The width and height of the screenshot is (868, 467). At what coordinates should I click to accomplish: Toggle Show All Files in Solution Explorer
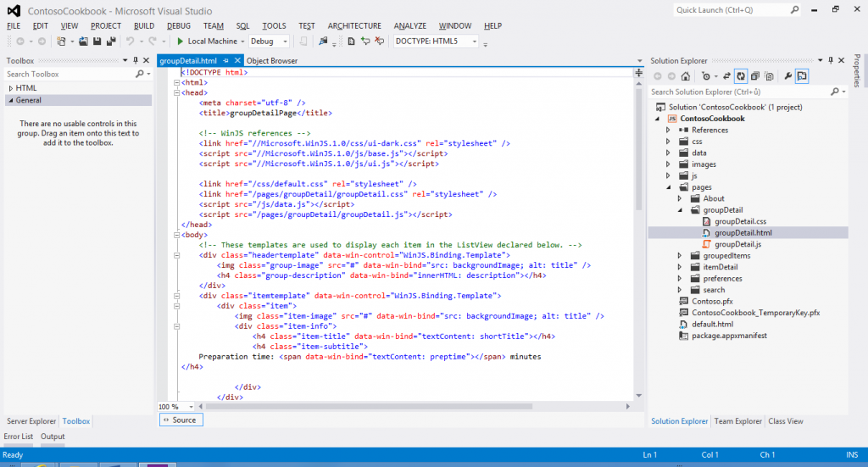pyautogui.click(x=767, y=76)
